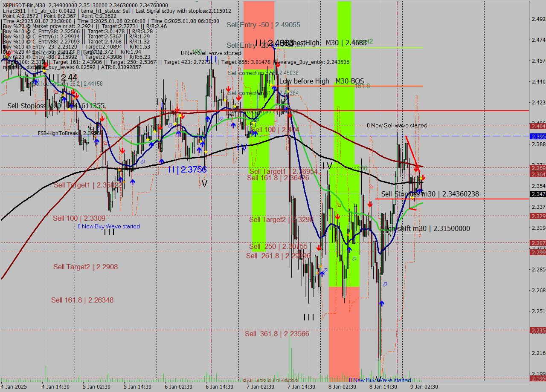
Task: Select the 'Sell 100 | 2.404' label
Action: 275,130
